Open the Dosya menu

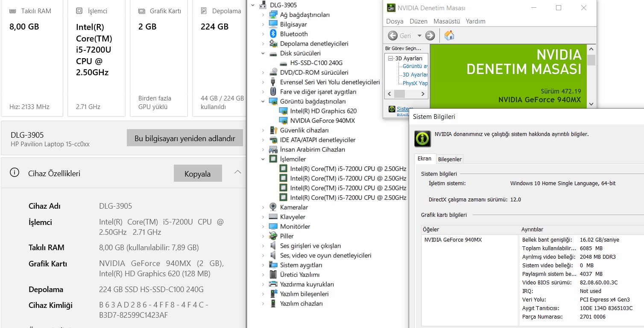tap(395, 21)
